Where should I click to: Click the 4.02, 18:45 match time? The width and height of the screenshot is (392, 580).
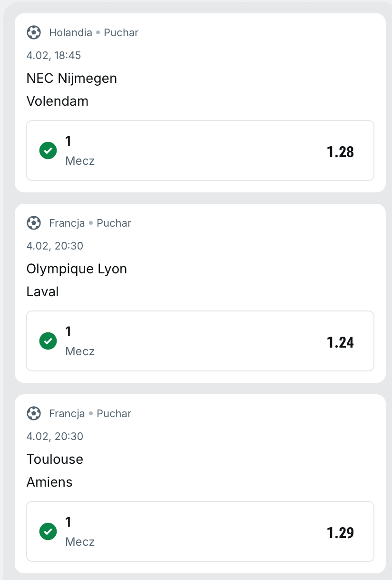54,55
